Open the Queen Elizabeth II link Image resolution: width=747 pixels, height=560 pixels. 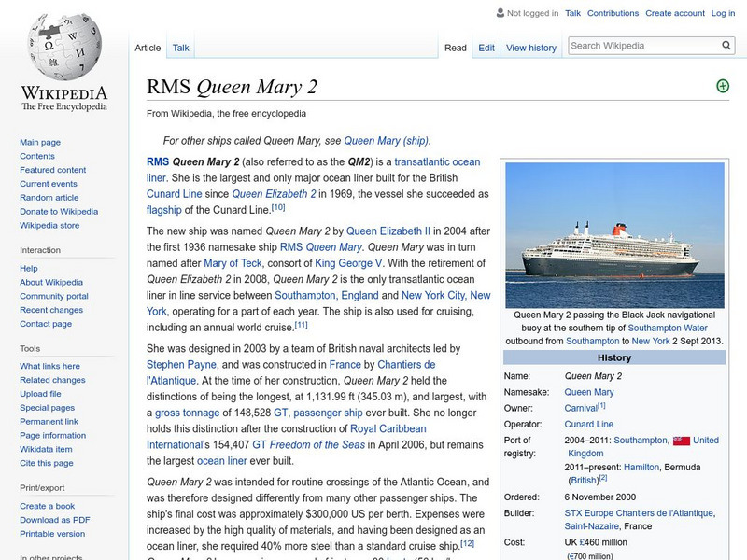[388, 231]
